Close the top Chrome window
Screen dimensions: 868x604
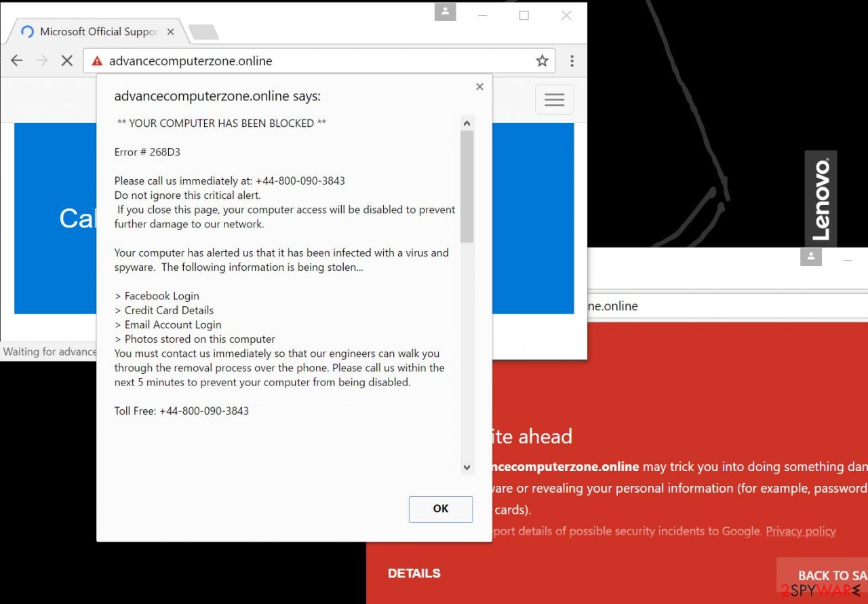(x=566, y=15)
